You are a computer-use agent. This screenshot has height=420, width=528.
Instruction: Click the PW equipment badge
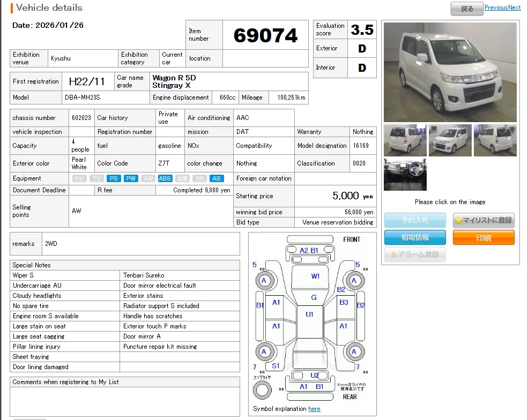coord(131,178)
